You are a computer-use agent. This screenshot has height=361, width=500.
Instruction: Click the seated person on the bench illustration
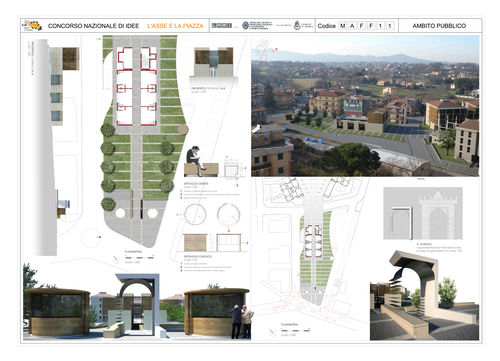point(196,161)
